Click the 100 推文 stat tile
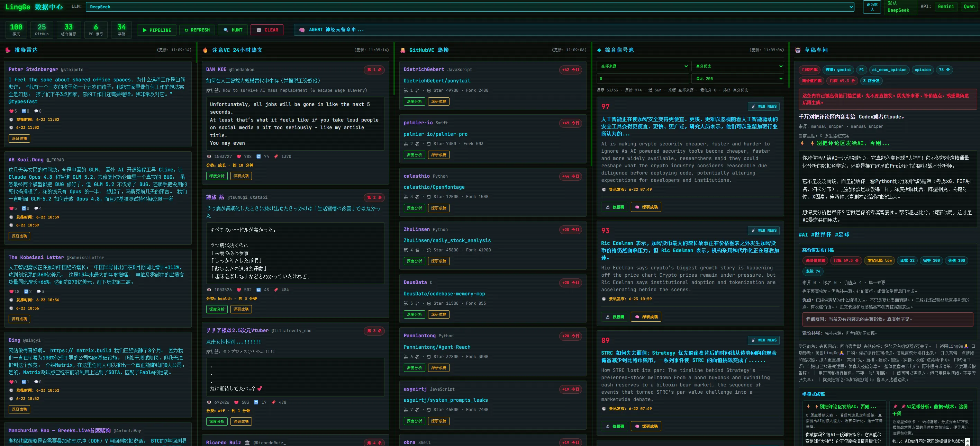 16,30
